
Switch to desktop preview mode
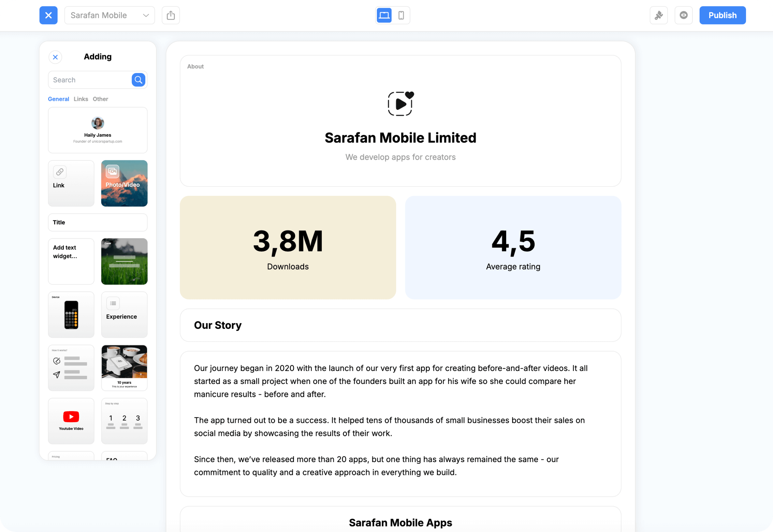point(384,15)
